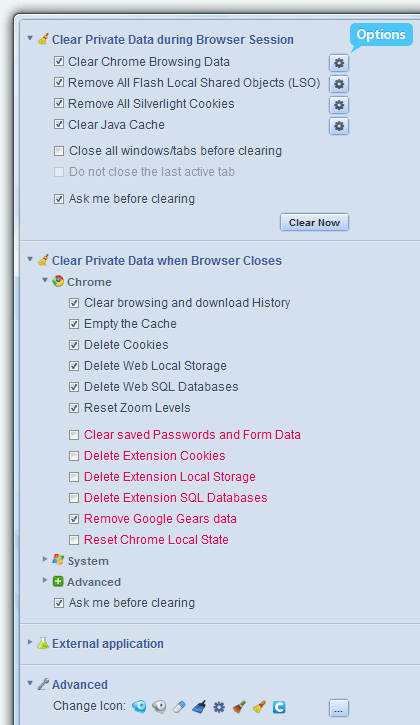Enable Delete Extension Cookies
The image size is (420, 725).
point(74,456)
